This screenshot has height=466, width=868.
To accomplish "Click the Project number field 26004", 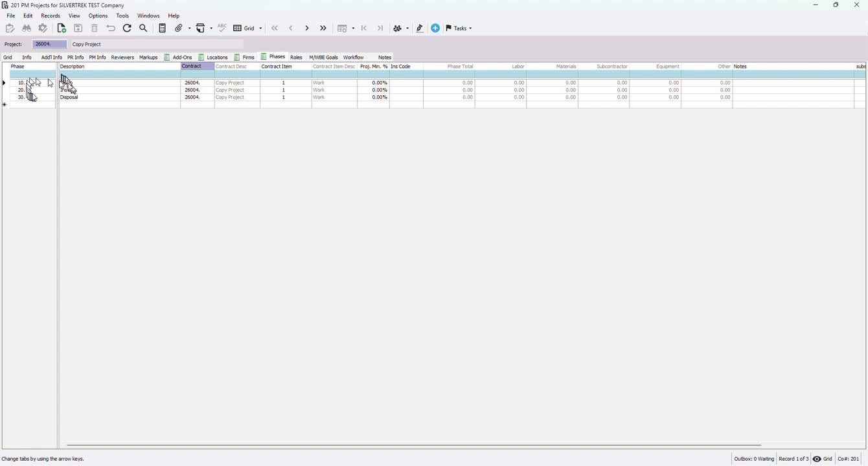I will coord(49,45).
